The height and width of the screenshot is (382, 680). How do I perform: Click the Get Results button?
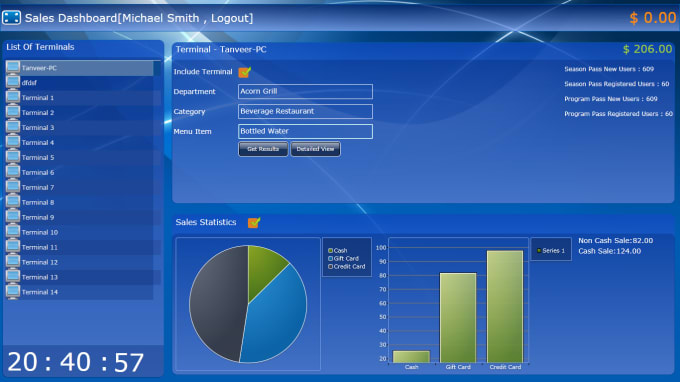coord(263,149)
